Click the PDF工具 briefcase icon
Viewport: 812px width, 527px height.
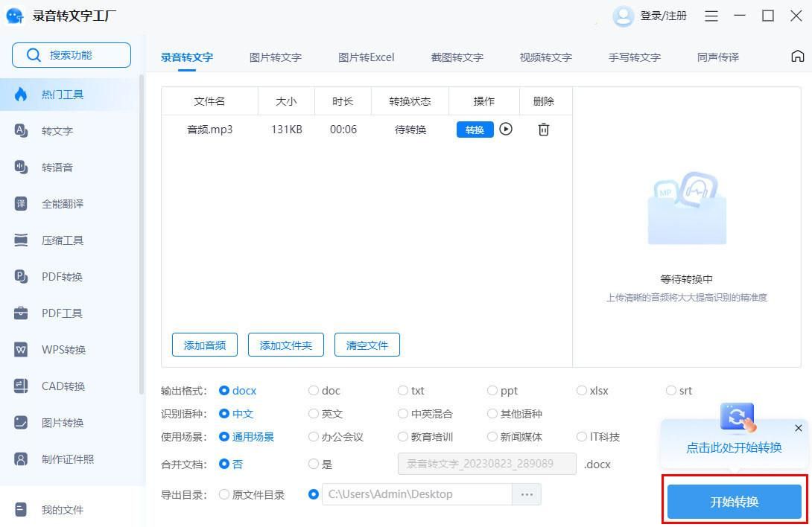pos(21,313)
